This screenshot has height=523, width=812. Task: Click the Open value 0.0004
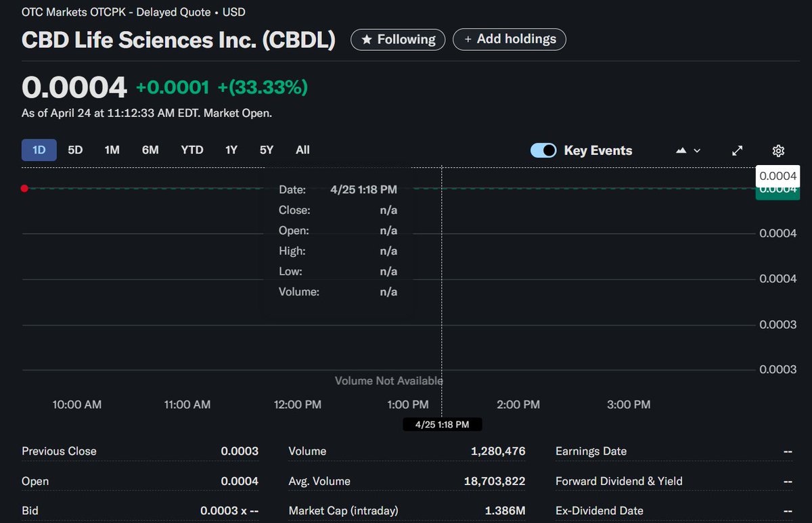pyautogui.click(x=240, y=481)
